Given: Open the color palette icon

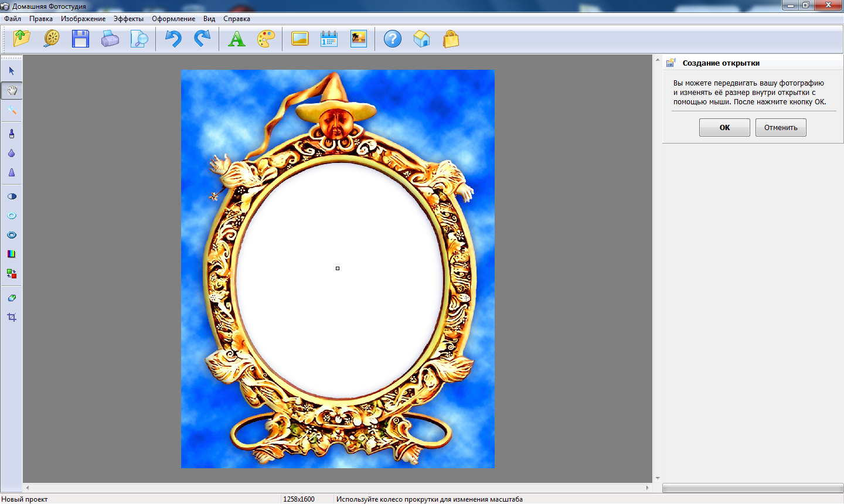Looking at the screenshot, I should 266,39.
